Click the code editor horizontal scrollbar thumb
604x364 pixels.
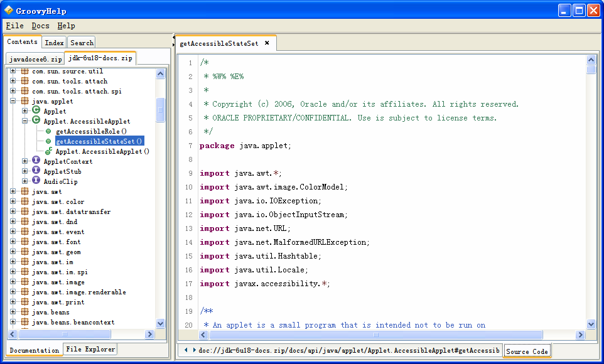377,335
